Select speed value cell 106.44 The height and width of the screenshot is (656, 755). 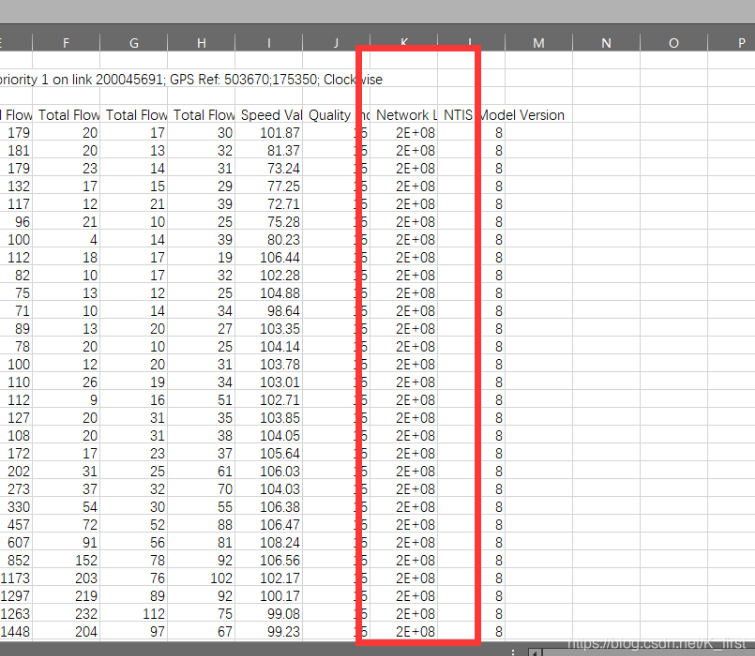(x=269, y=257)
